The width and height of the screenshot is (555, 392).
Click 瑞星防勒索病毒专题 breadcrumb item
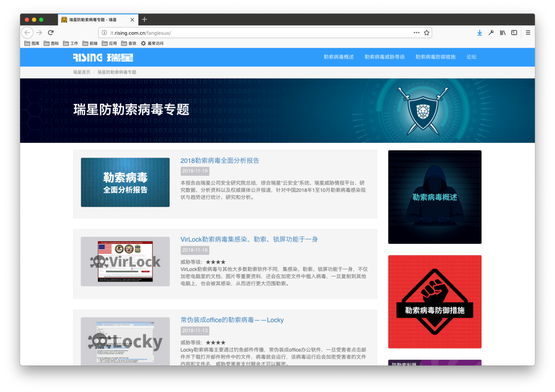click(x=117, y=72)
